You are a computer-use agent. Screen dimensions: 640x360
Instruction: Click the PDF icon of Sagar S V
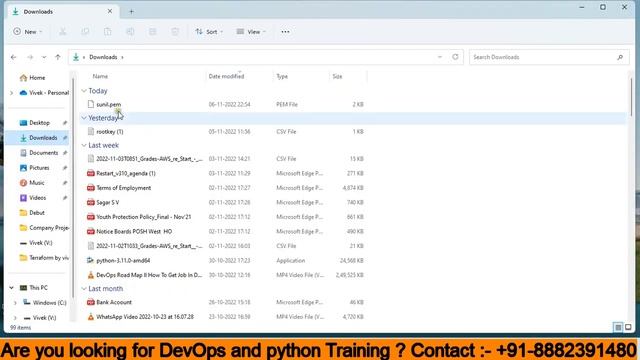(91, 202)
